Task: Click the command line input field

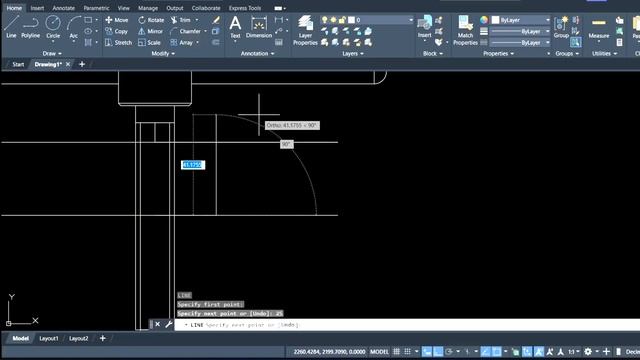Action: pos(407,325)
